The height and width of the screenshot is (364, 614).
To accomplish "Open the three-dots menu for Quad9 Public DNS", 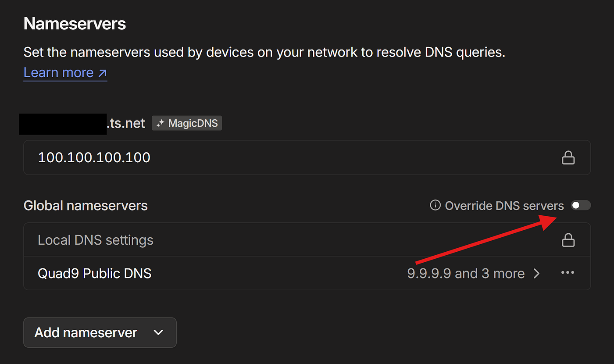I will (568, 273).
